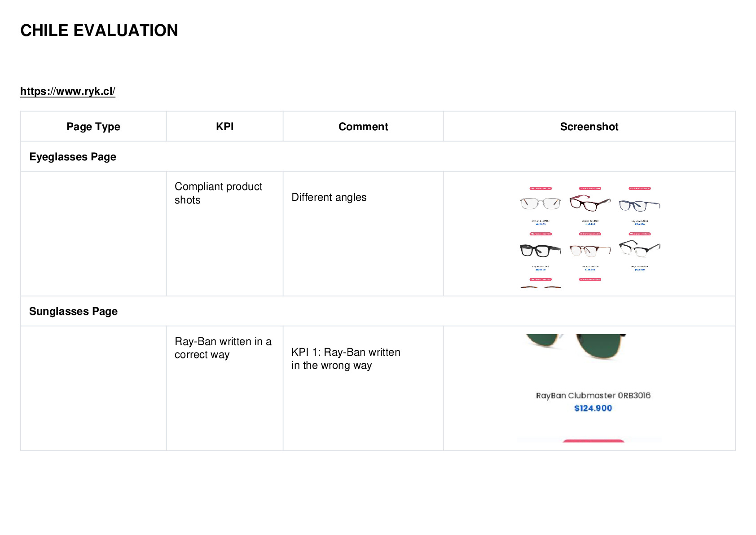Select the thick black-frame eyeglasses thumbnail

click(541, 250)
